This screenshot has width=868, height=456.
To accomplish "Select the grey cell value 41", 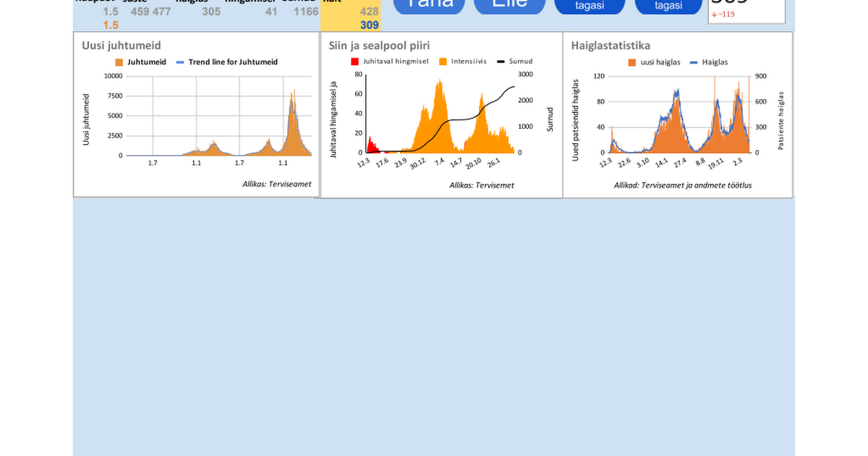I will (271, 12).
